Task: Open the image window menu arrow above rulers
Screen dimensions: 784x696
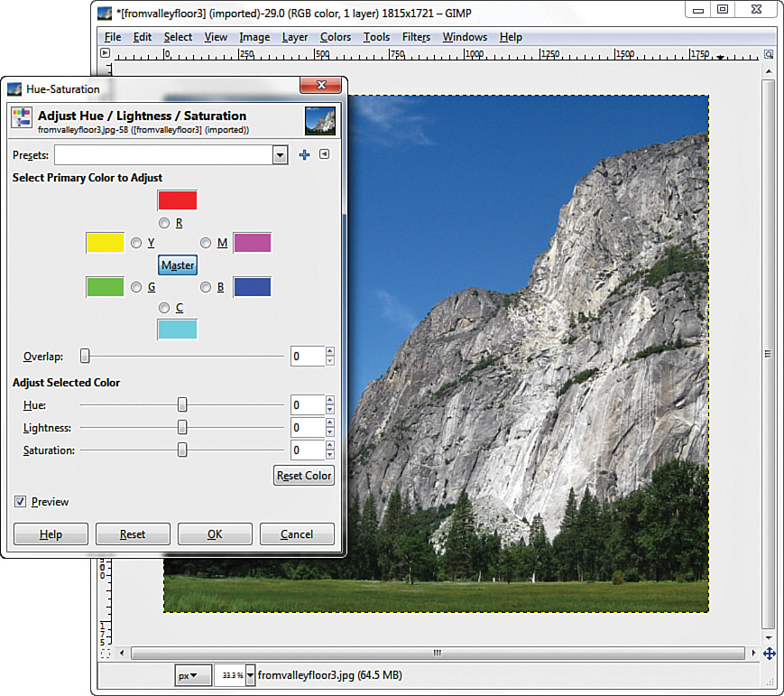Action: coord(106,52)
